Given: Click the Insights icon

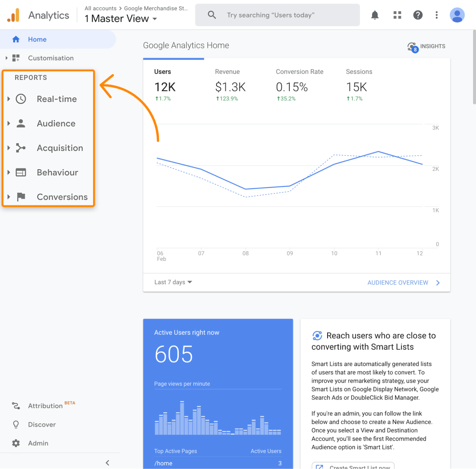Looking at the screenshot, I should [412, 46].
